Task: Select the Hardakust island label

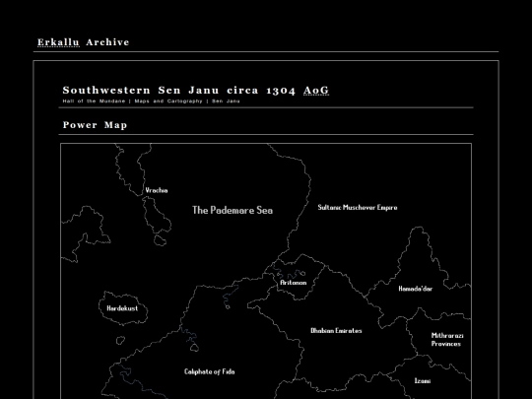Action: pos(122,308)
